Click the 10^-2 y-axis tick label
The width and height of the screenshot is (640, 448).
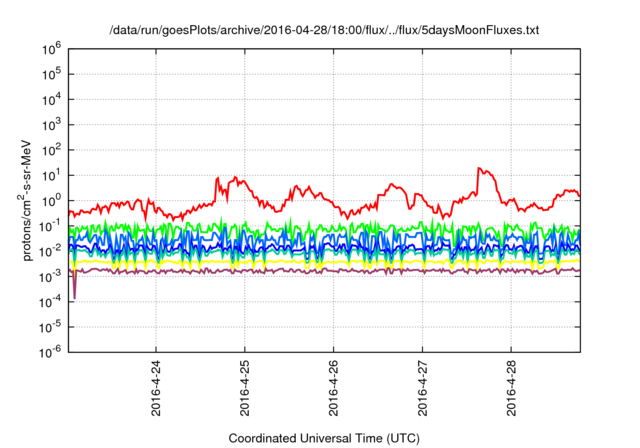click(x=50, y=252)
